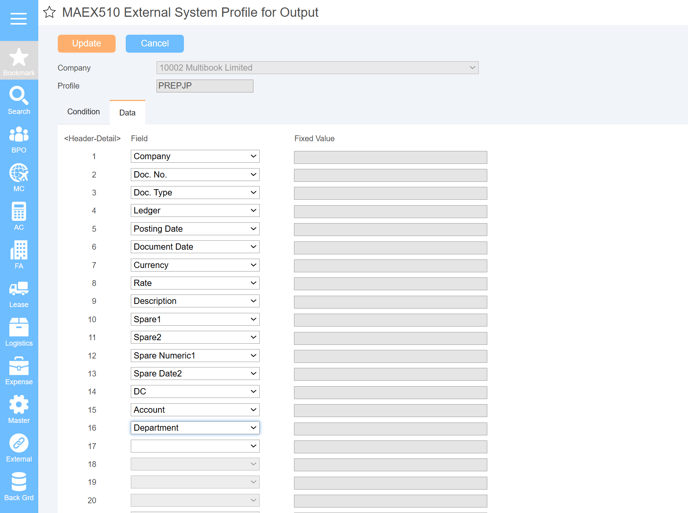Expand the empty field dropdown in row 17
Image resolution: width=688 pixels, height=513 pixels.
[195, 446]
